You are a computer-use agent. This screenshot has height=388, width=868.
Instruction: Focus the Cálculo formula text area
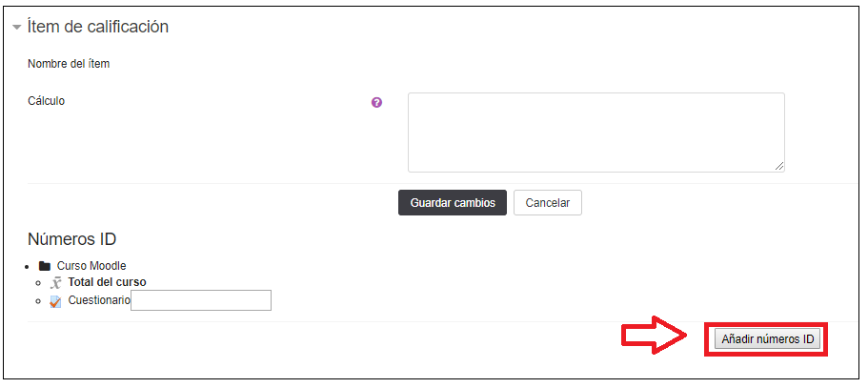(x=595, y=132)
